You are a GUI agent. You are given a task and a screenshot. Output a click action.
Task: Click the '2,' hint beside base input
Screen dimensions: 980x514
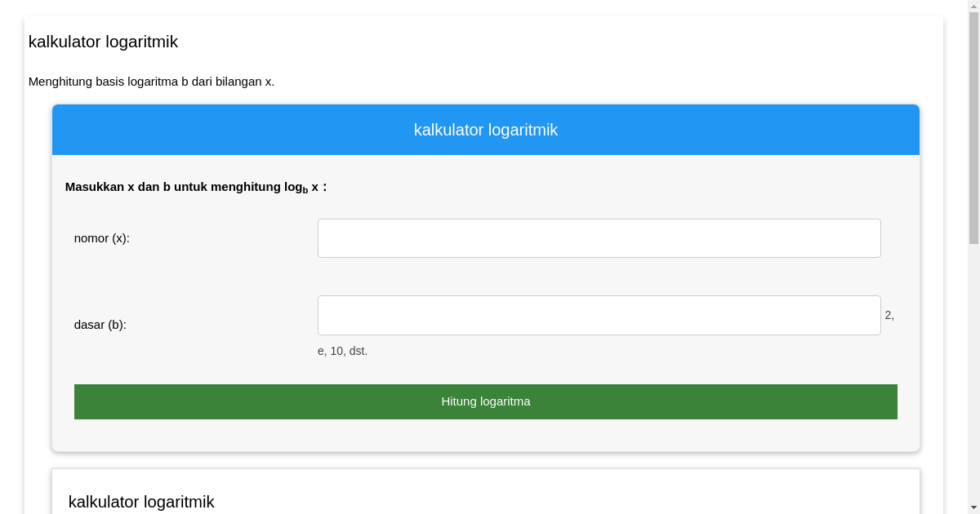[889, 315]
